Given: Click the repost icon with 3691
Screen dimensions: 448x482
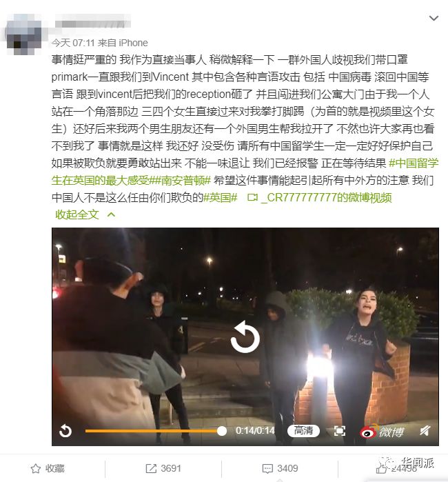Looking at the screenshot, I should click(x=151, y=468).
